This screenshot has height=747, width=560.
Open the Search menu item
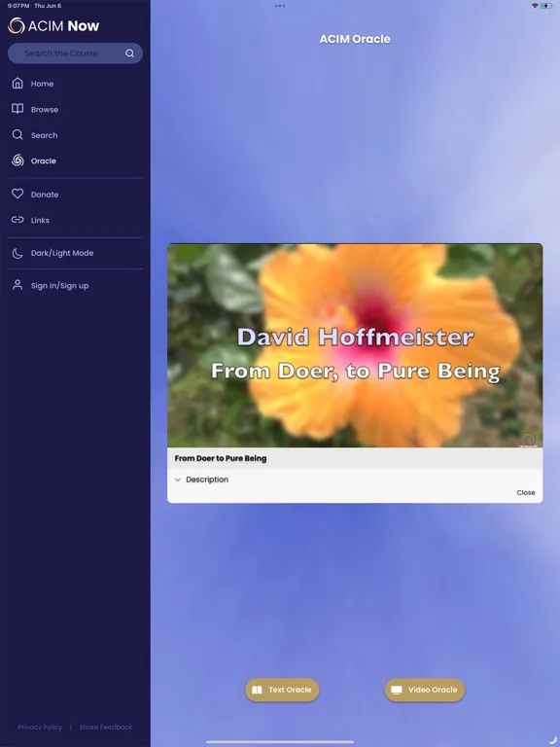pyautogui.click(x=75, y=135)
